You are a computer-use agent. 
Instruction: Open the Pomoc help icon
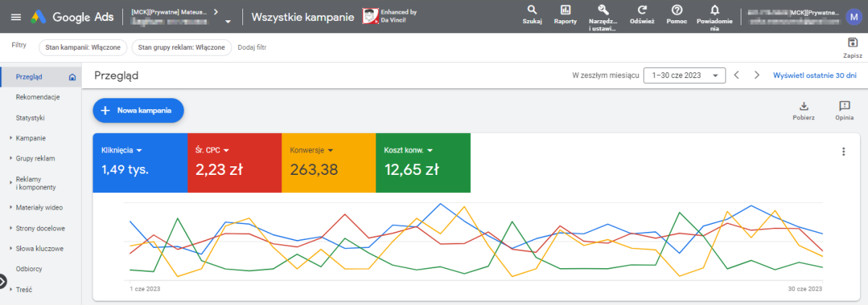click(676, 10)
